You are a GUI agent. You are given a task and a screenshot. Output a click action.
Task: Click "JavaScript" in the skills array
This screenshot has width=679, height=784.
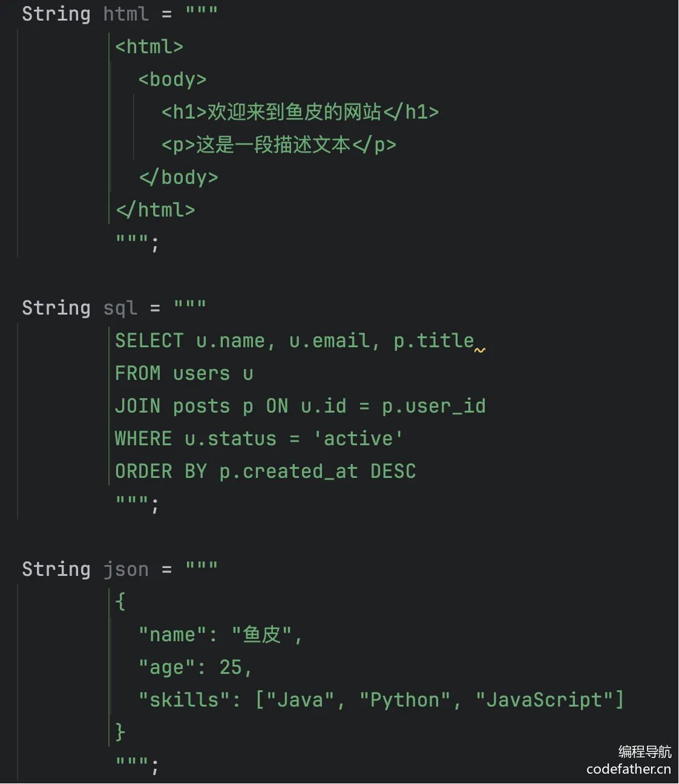[x=543, y=700]
